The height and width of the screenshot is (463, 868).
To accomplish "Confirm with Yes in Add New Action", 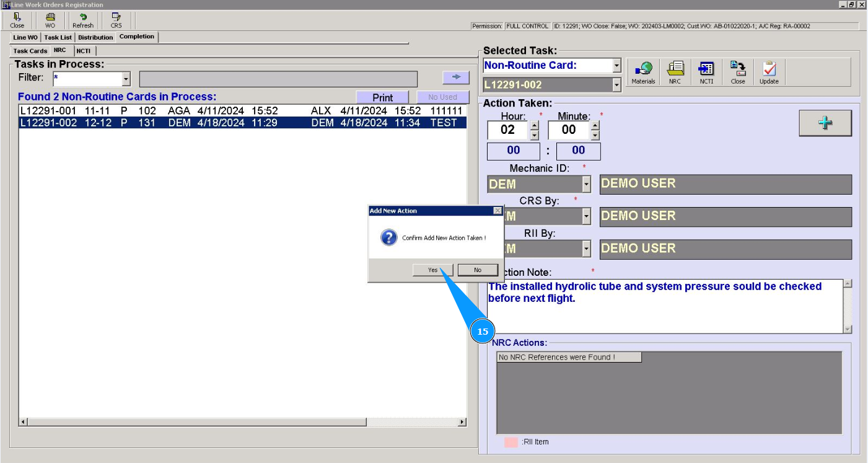I will [x=433, y=270].
